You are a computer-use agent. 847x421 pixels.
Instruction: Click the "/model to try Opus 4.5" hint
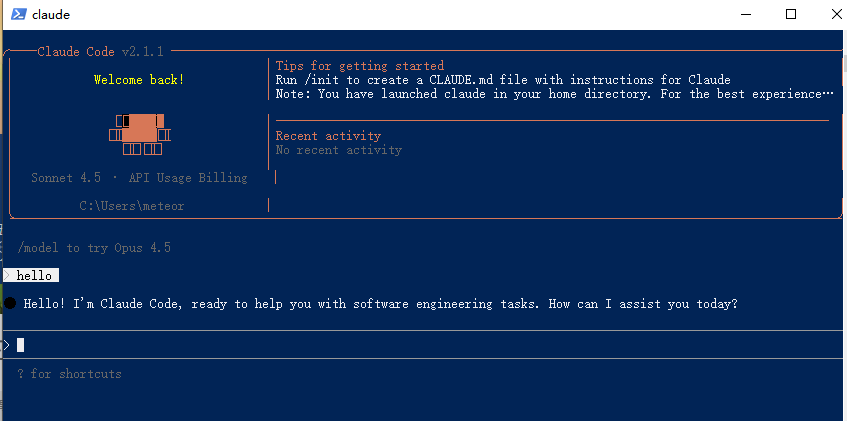click(x=94, y=248)
